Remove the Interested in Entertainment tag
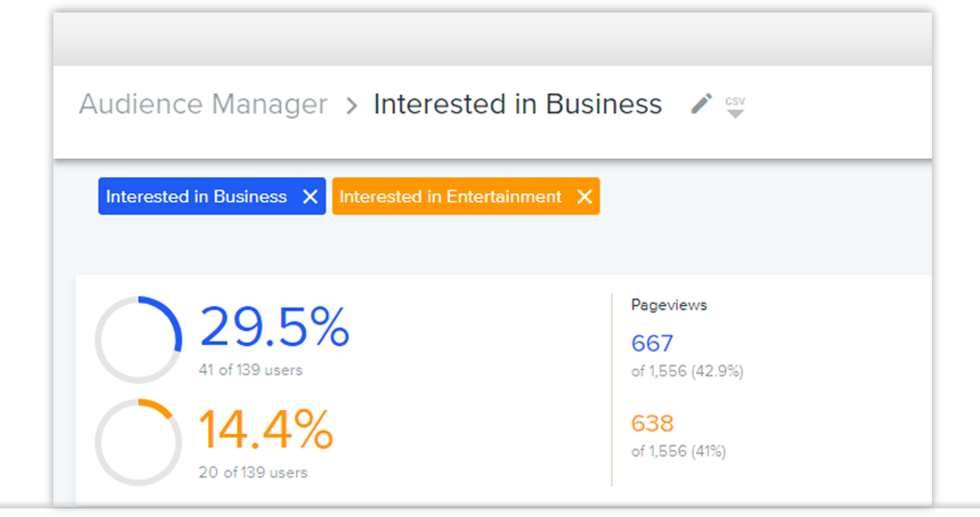The height and width of the screenshot is (517, 980). tap(584, 196)
